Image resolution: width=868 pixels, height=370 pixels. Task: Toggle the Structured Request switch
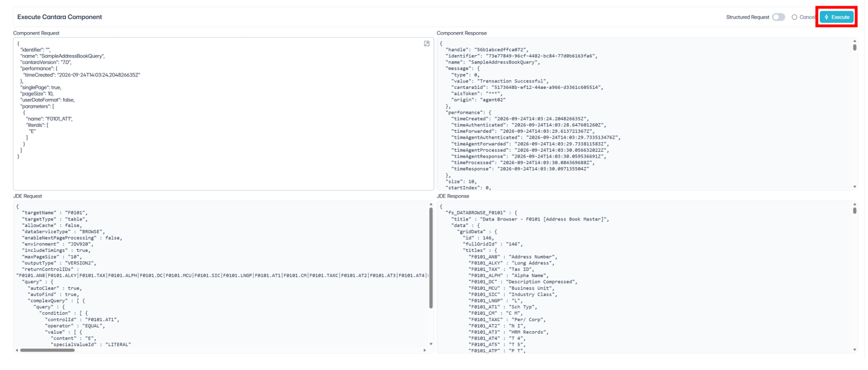pyautogui.click(x=779, y=17)
